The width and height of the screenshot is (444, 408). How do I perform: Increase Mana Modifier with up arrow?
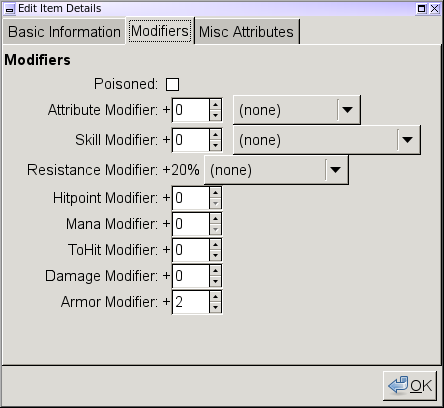click(215, 219)
